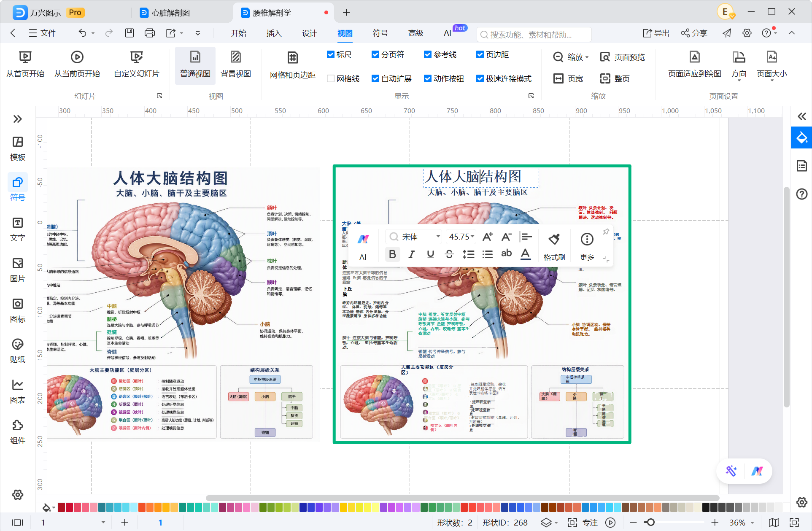Expand the left sidebar panel chevrons

point(18,119)
